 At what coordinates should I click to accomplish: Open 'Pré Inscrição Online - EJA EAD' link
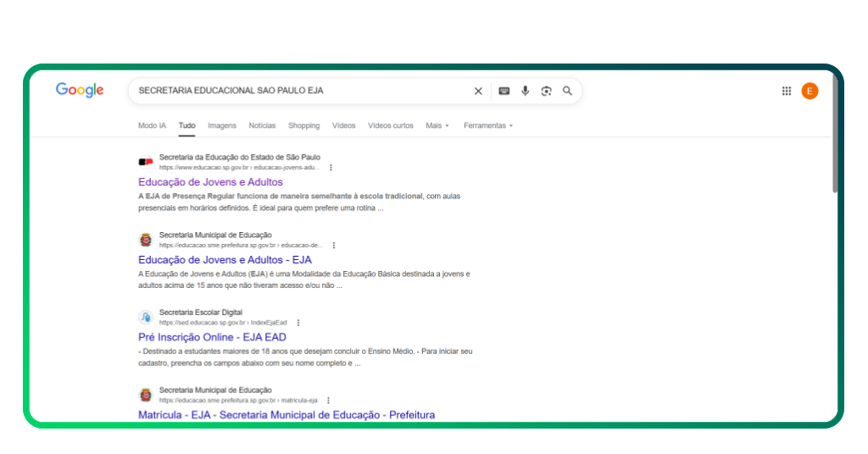point(212,337)
